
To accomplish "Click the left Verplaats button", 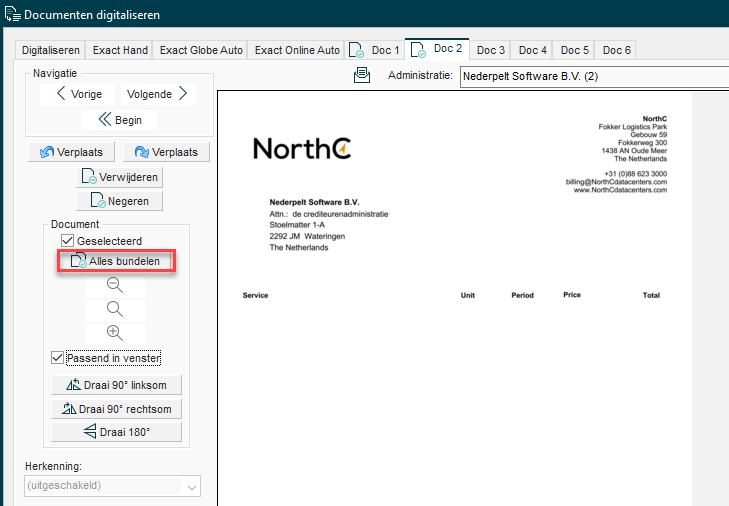I will point(72,152).
